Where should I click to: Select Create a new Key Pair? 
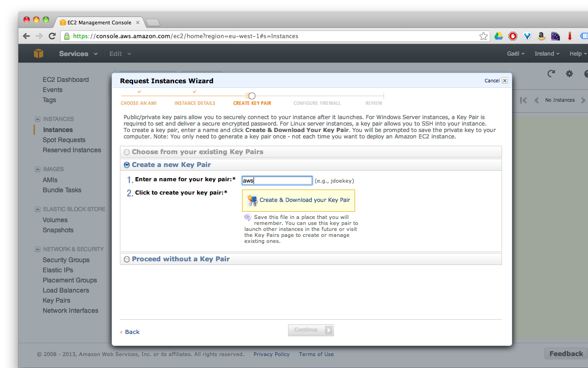click(126, 165)
